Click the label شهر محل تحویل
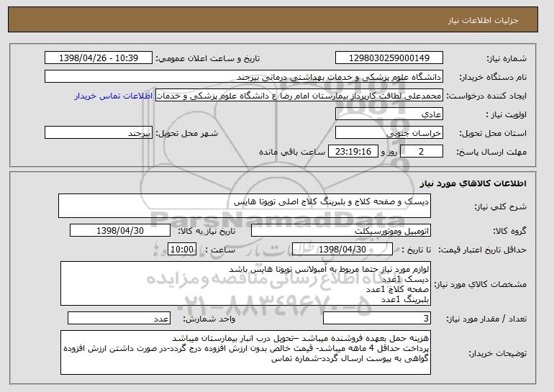 (x=187, y=134)
